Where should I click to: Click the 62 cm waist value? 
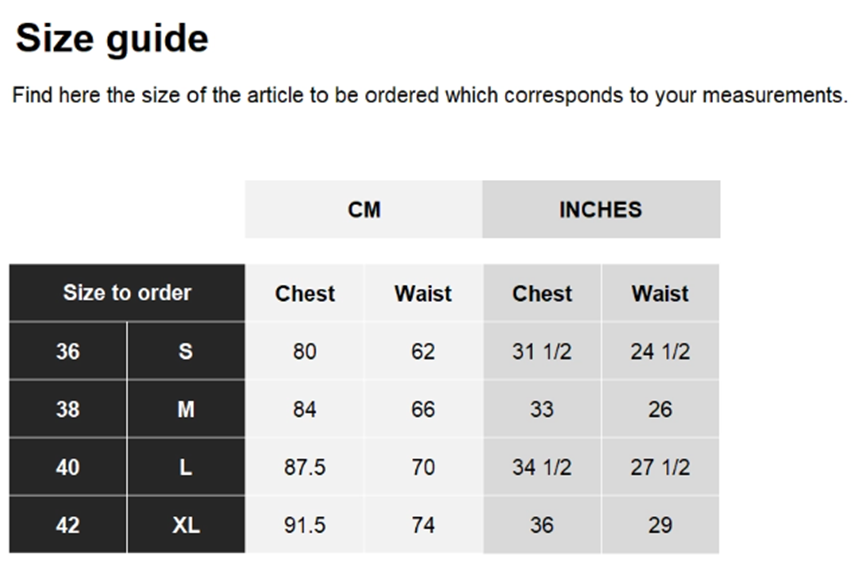pos(423,352)
